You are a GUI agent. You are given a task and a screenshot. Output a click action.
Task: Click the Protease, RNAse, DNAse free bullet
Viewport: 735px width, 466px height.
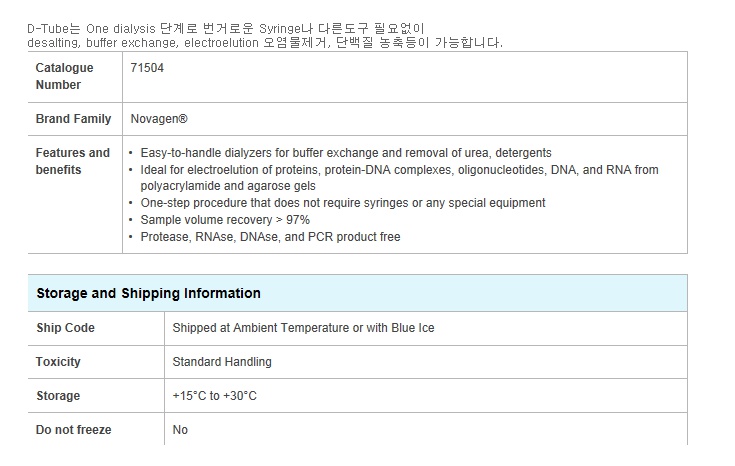click(x=270, y=237)
